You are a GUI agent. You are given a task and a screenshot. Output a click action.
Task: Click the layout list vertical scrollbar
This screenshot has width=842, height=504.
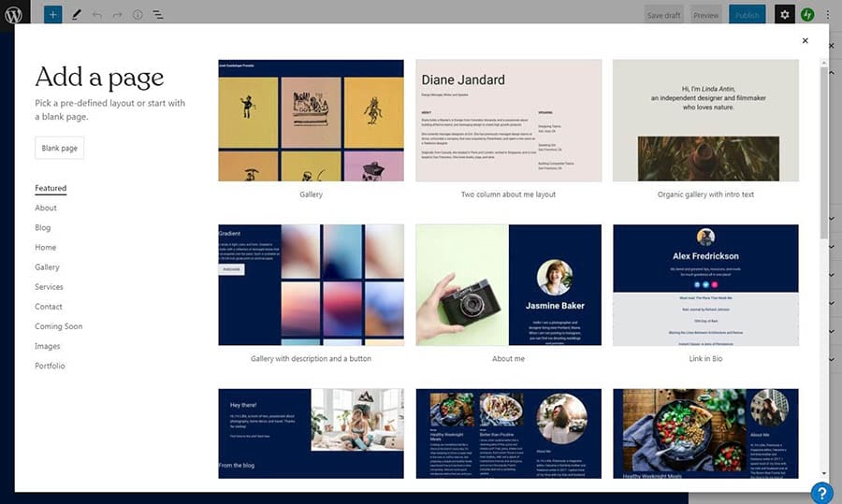pos(823,140)
